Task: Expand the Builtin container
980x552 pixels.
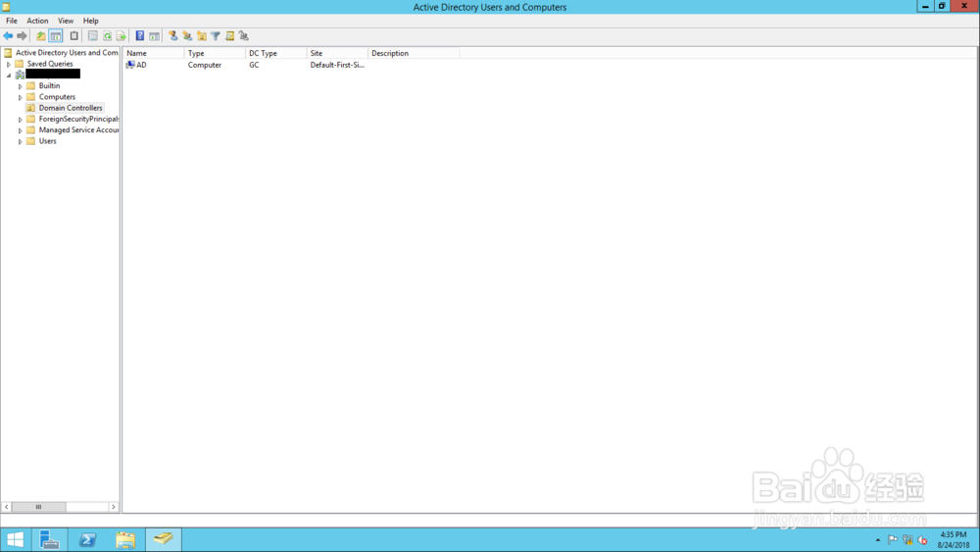Action: pyautogui.click(x=20, y=86)
